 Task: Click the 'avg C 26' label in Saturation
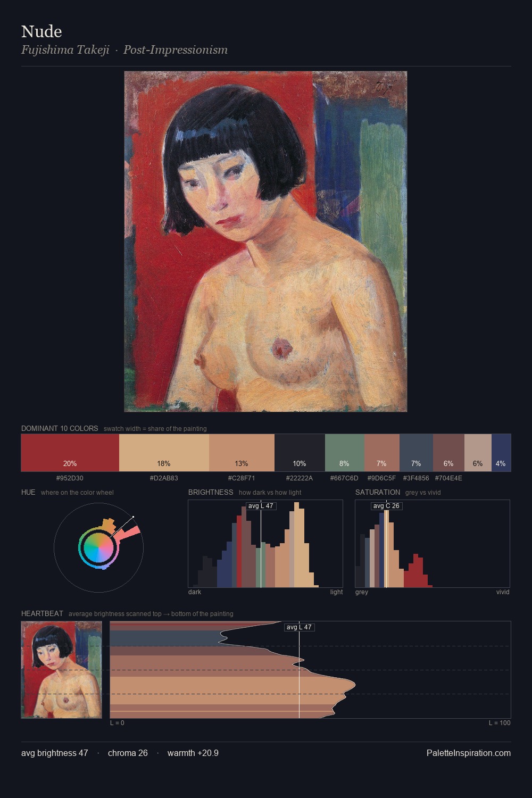tap(386, 505)
